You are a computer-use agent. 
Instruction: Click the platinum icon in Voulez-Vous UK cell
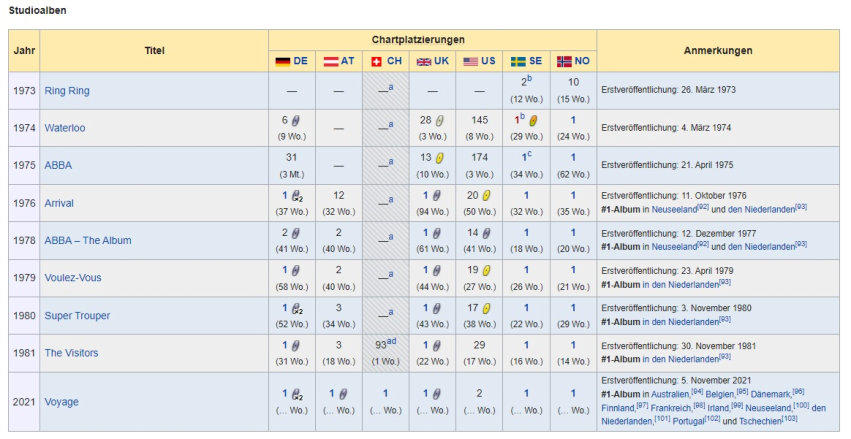(436, 271)
